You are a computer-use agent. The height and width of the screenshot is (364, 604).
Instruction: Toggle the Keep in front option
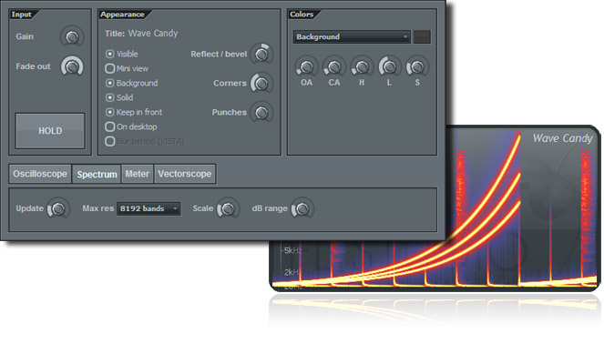(110, 112)
